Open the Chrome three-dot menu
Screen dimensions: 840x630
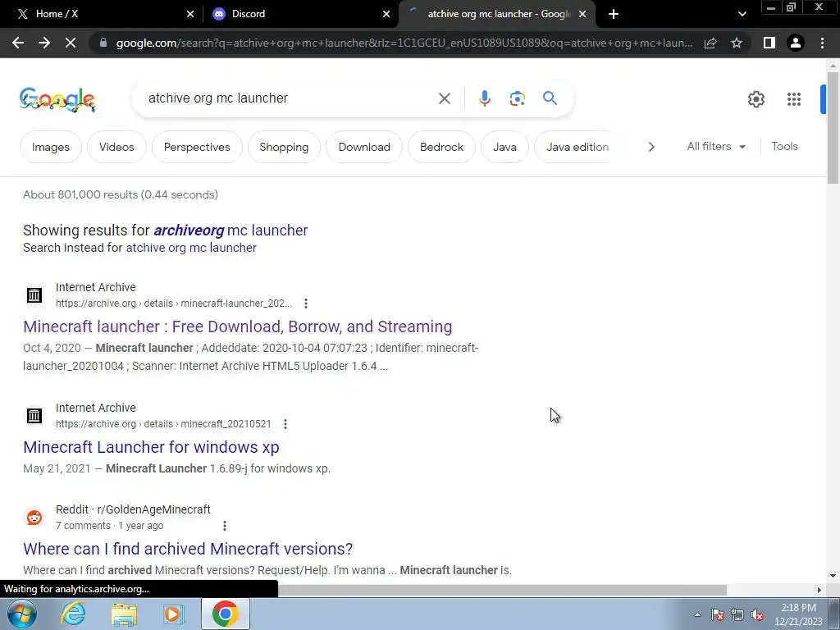[x=822, y=43]
